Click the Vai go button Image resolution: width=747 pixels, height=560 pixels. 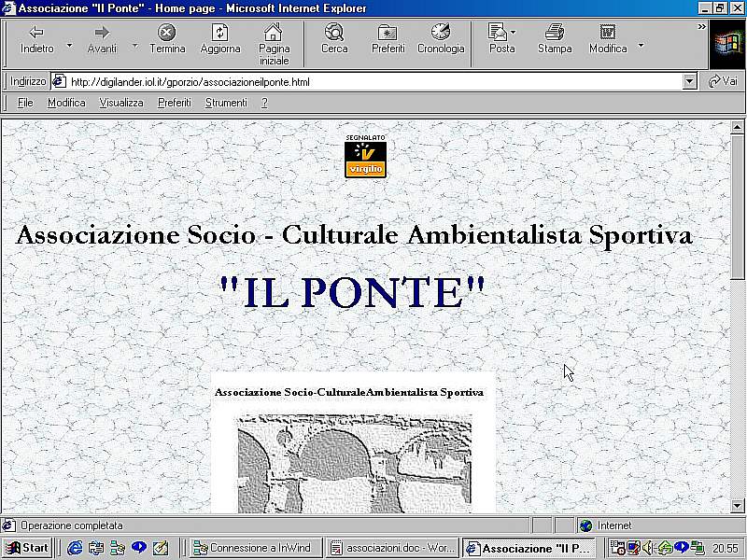point(724,82)
